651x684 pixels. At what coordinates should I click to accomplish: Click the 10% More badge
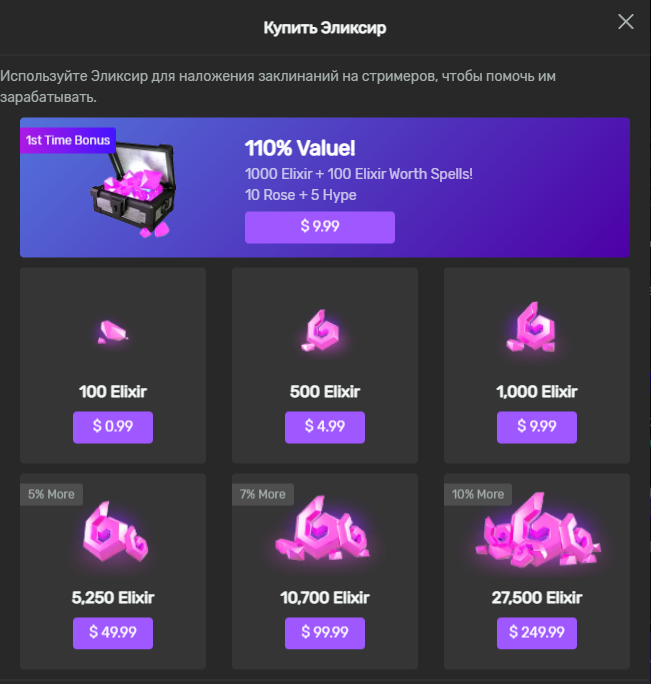478,494
